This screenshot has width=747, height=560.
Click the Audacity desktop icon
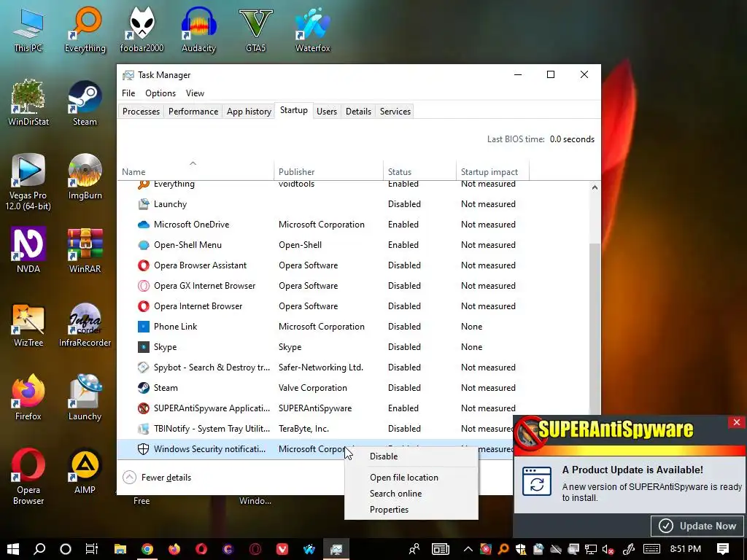pyautogui.click(x=198, y=31)
